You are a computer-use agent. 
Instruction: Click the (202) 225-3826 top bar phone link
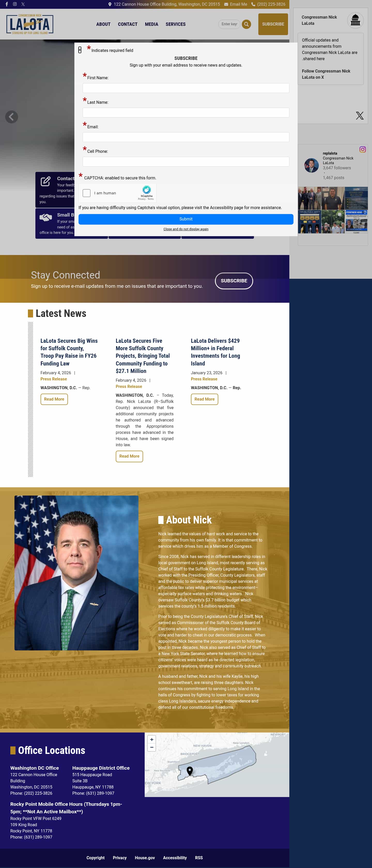point(271,4)
